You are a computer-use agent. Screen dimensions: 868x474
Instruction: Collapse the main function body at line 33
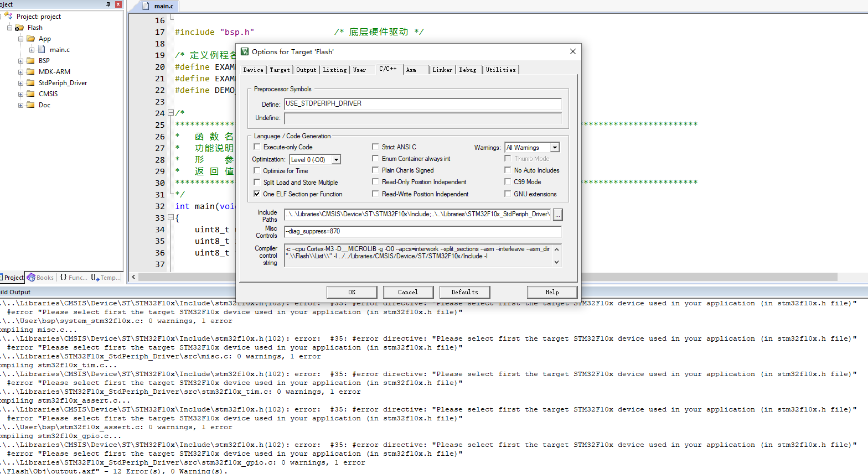click(x=170, y=218)
